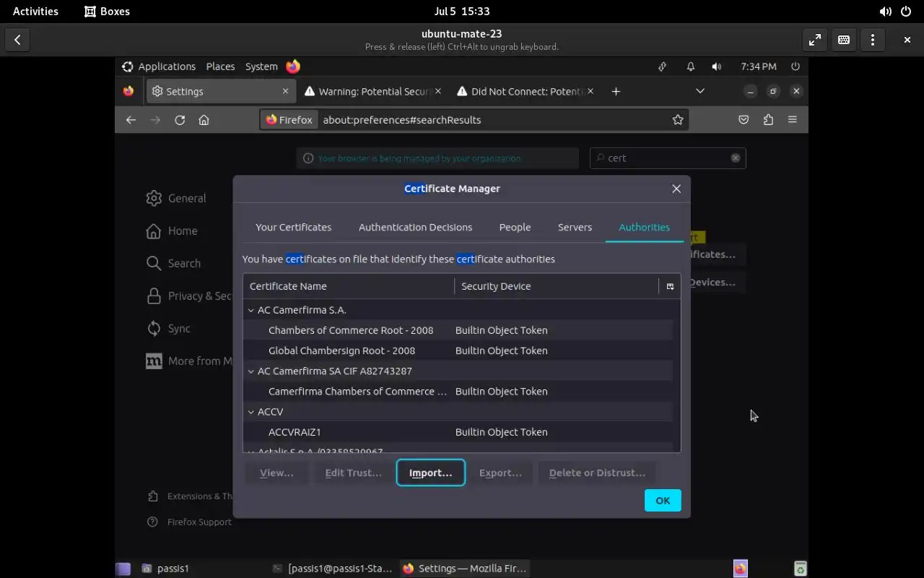Screen dimensions: 924x578
Task: Sort by Certificate Name column header
Action: 349,286
